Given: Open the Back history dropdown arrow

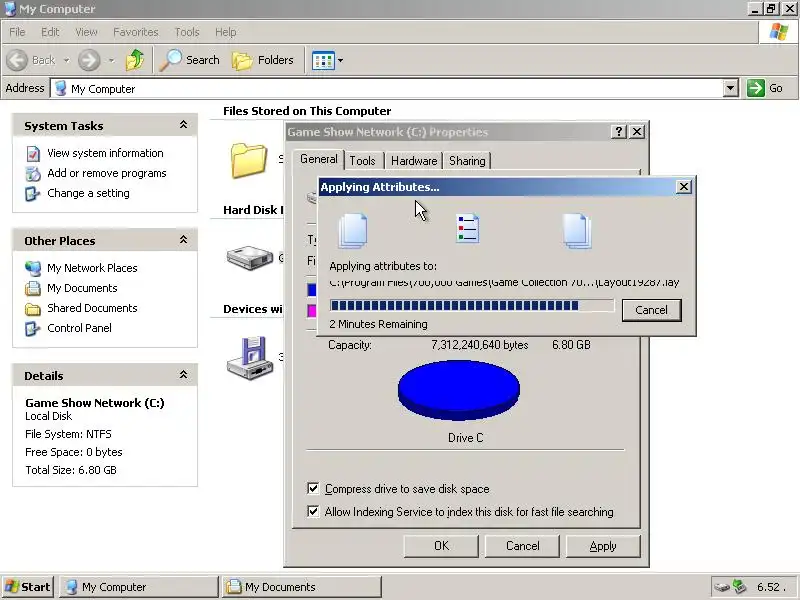Looking at the screenshot, I should click(x=66, y=60).
